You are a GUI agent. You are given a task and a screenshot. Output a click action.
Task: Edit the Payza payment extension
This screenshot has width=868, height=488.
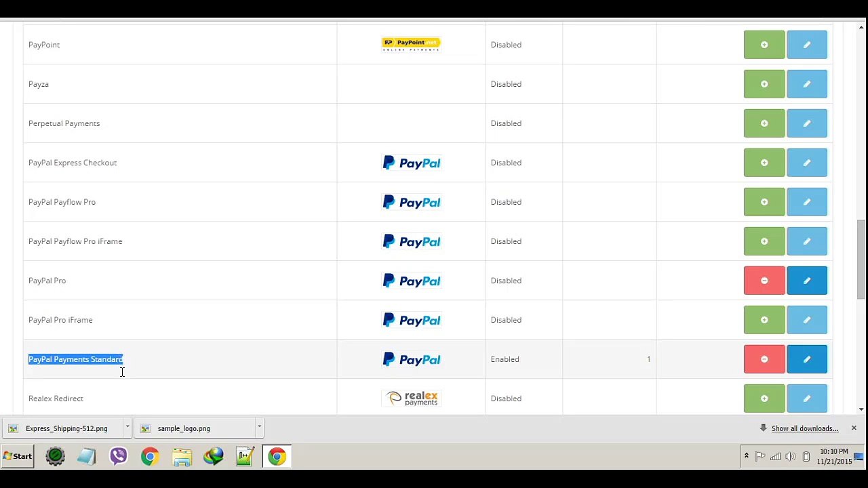806,84
